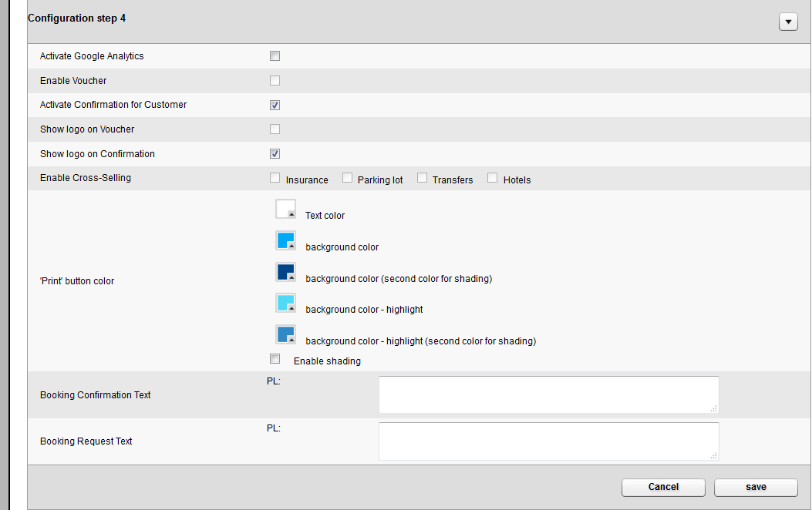Open highlight second shading color swatch
Screen dimensions: 812x510
[286, 334]
